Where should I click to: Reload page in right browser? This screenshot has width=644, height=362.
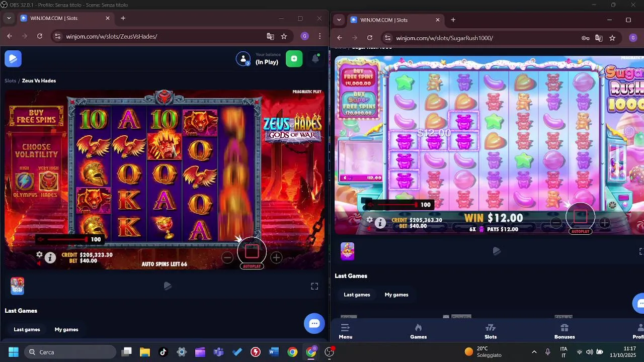pyautogui.click(x=370, y=38)
